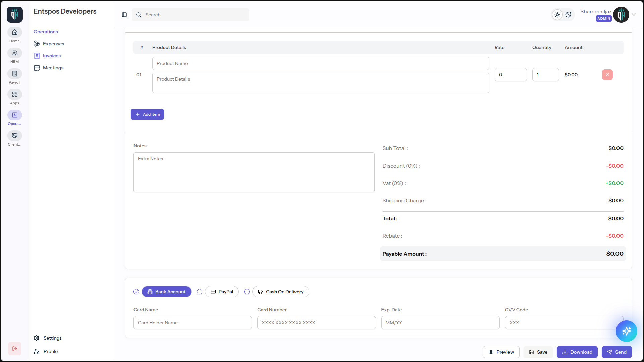Click the red logout icon
The width and height of the screenshot is (644, 362).
[x=15, y=349]
